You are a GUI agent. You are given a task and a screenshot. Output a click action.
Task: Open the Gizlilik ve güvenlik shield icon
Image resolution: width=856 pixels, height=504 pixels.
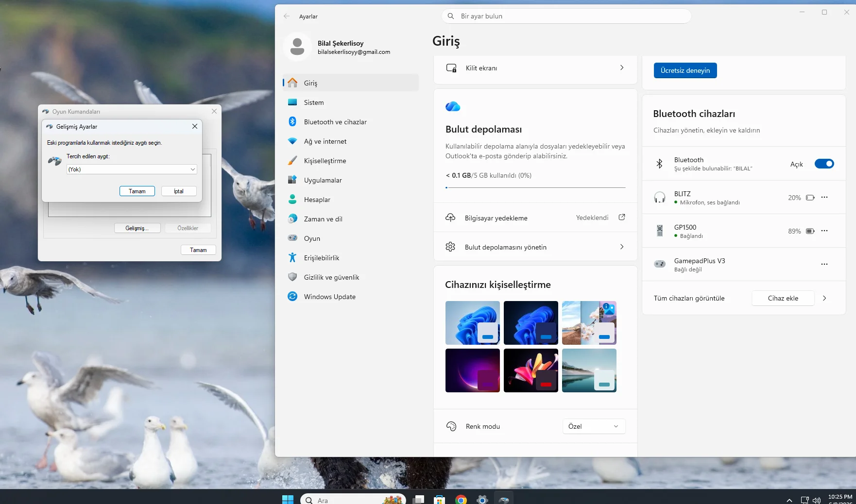pos(292,277)
